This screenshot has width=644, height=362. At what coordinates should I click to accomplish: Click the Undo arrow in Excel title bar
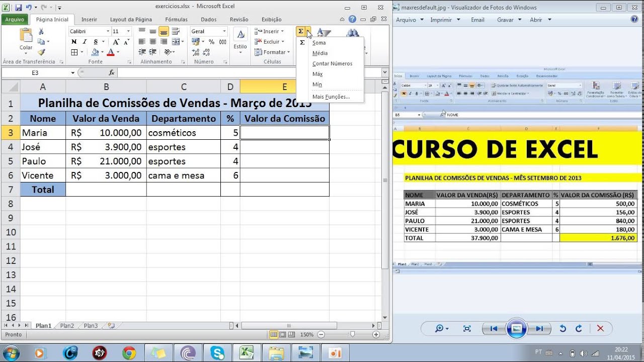pos(28,8)
